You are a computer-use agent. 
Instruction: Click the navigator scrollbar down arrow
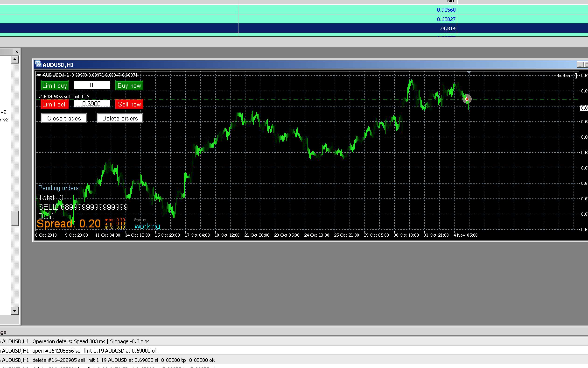tap(15, 311)
